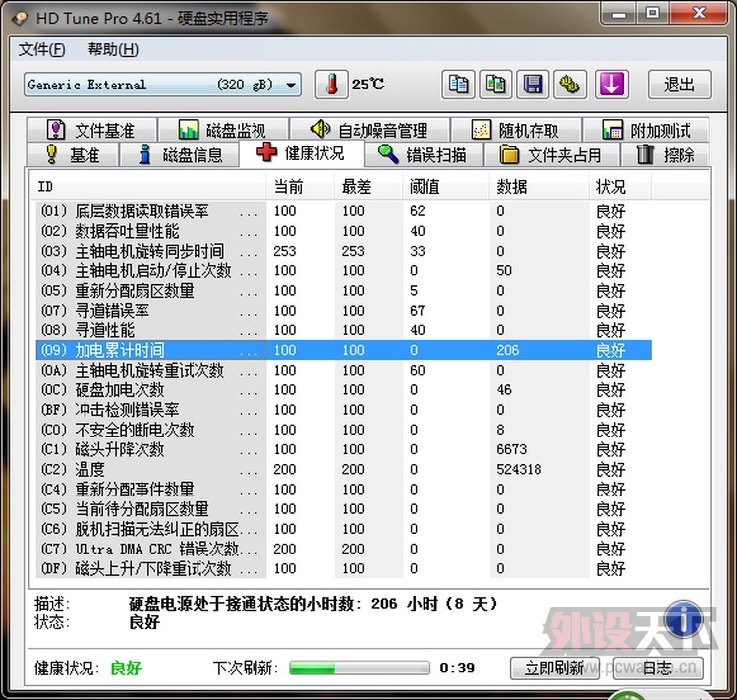
Task: Click the refresh countdown progress bar
Action: pyautogui.click(x=360, y=668)
